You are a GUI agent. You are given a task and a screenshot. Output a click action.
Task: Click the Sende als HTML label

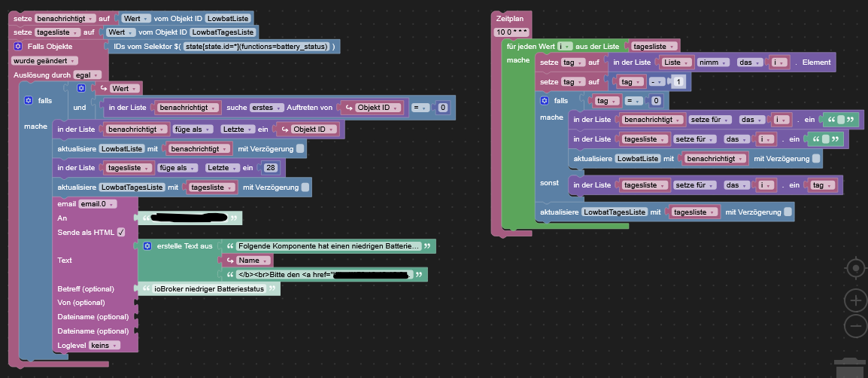pyautogui.click(x=86, y=232)
